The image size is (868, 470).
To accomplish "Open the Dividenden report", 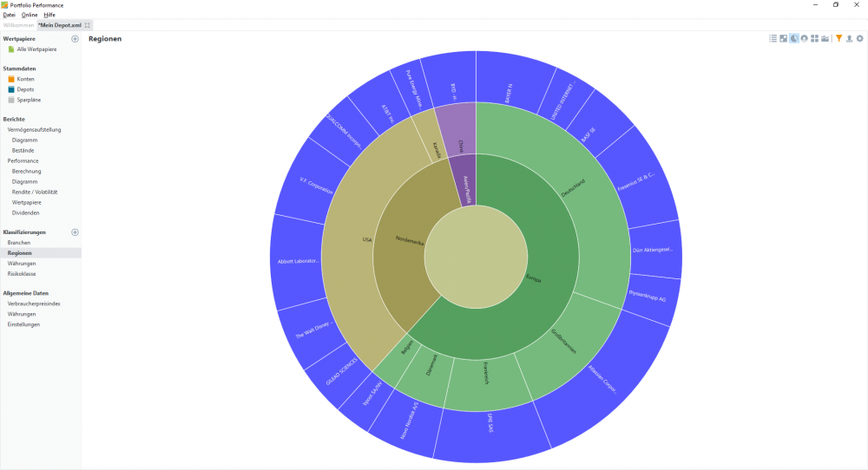I will [25, 212].
